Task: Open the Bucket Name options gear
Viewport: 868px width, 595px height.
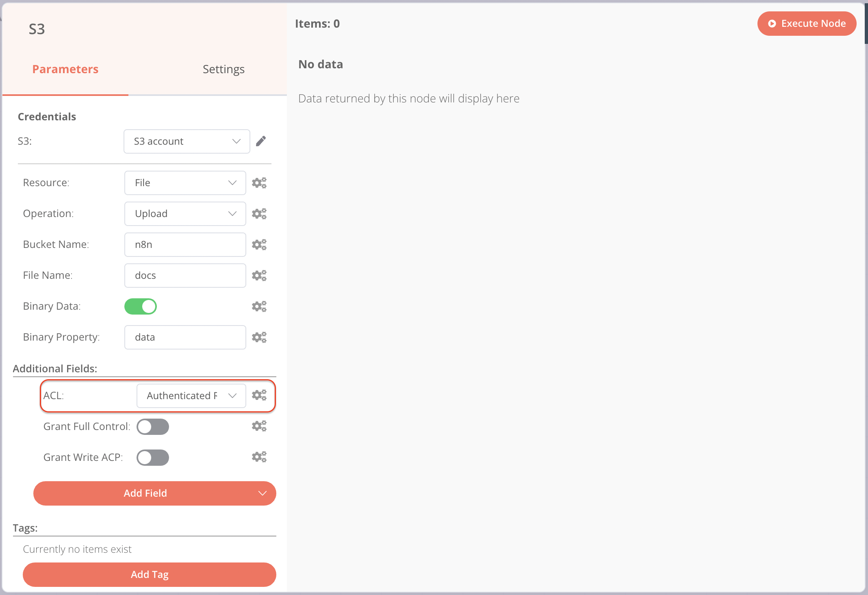Action: (x=259, y=244)
